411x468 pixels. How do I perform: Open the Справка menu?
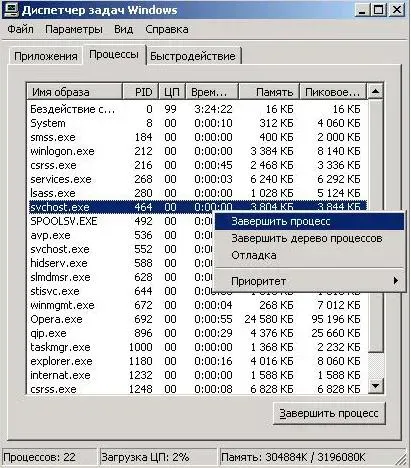coord(167,29)
